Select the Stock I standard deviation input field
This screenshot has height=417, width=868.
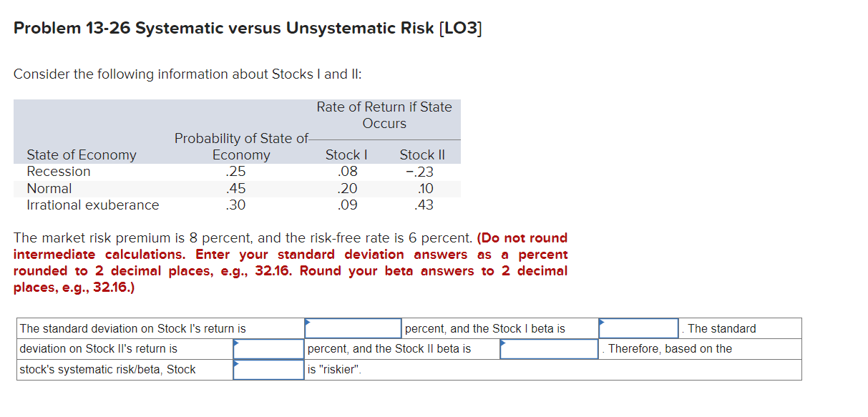coord(352,328)
